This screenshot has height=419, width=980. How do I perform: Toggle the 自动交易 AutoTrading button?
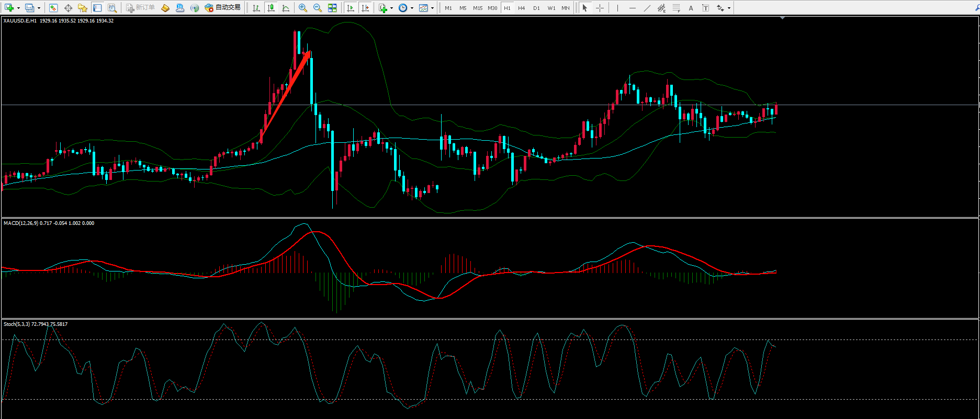tap(223, 8)
